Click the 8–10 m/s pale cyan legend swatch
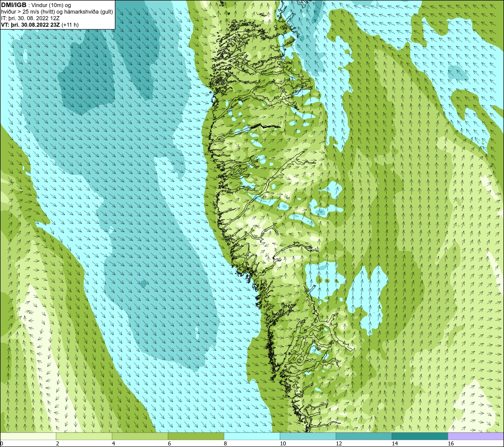The height and width of the screenshot is (447, 504). pos(251,436)
